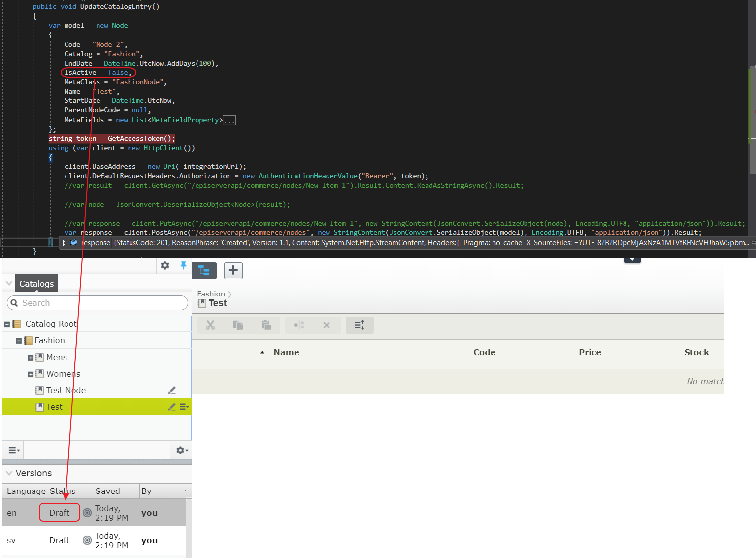Click the scissors Cut icon
This screenshot has width=756, height=558.
[x=210, y=325]
